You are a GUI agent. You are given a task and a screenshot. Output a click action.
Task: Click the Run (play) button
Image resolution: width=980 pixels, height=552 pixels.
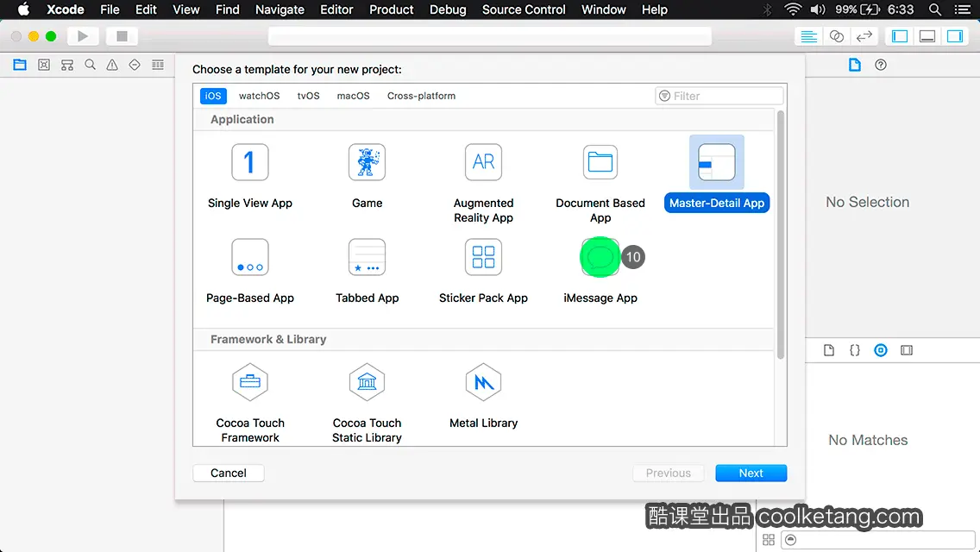83,36
